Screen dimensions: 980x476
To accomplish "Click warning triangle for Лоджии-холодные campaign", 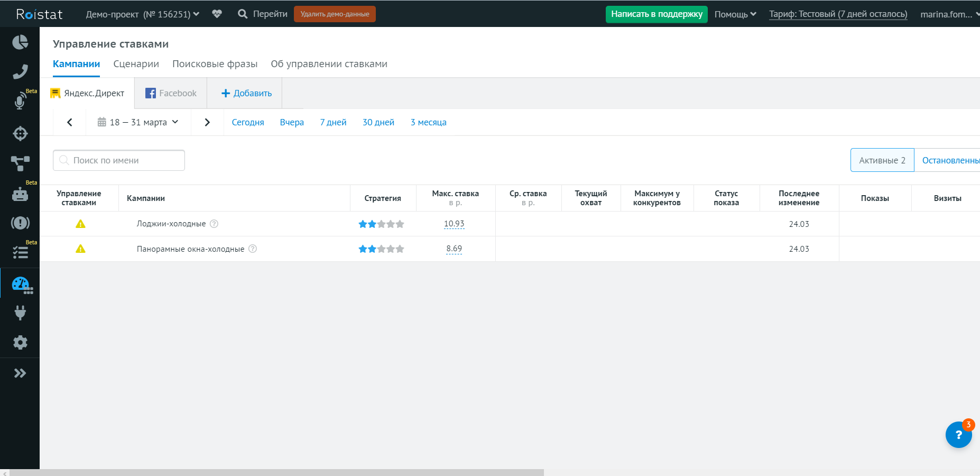I will tap(80, 224).
